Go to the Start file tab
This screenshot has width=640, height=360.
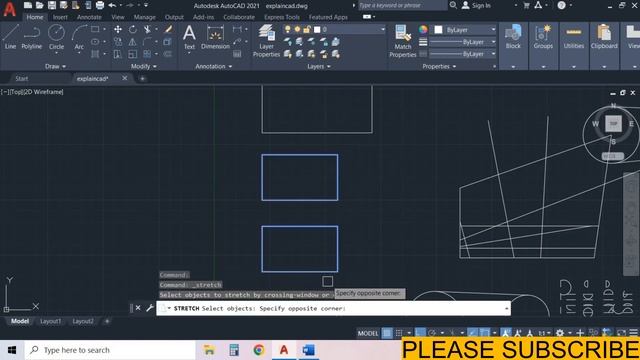[x=22, y=78]
